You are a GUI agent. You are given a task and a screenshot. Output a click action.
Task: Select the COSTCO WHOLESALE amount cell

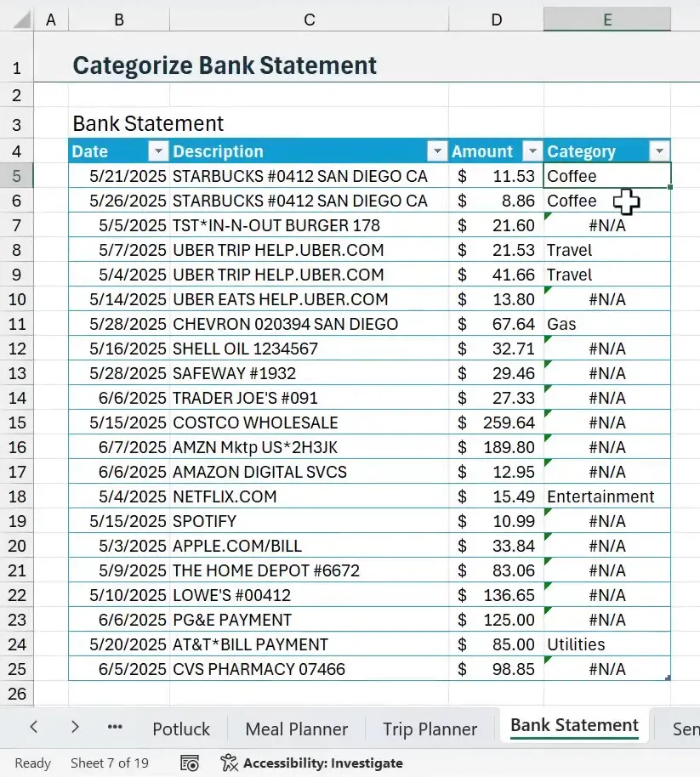pos(496,423)
